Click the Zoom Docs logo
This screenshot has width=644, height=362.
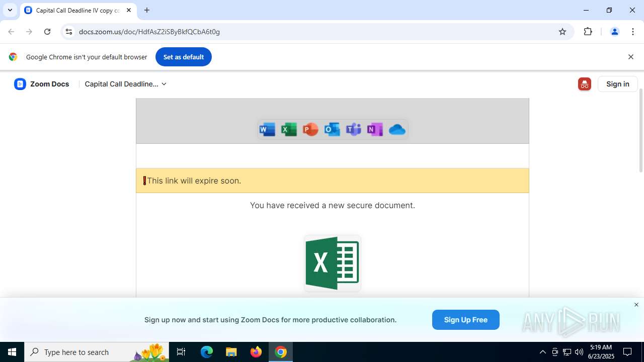[42, 84]
